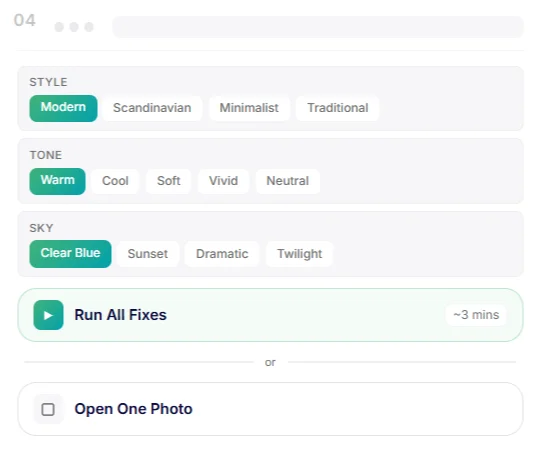
Task: Select Clear Blue sky
Action: tap(70, 254)
